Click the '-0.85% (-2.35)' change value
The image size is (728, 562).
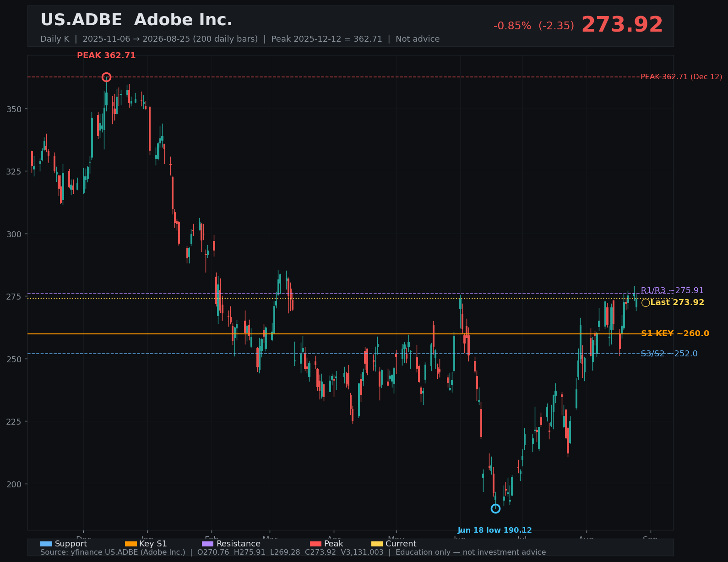534,26
